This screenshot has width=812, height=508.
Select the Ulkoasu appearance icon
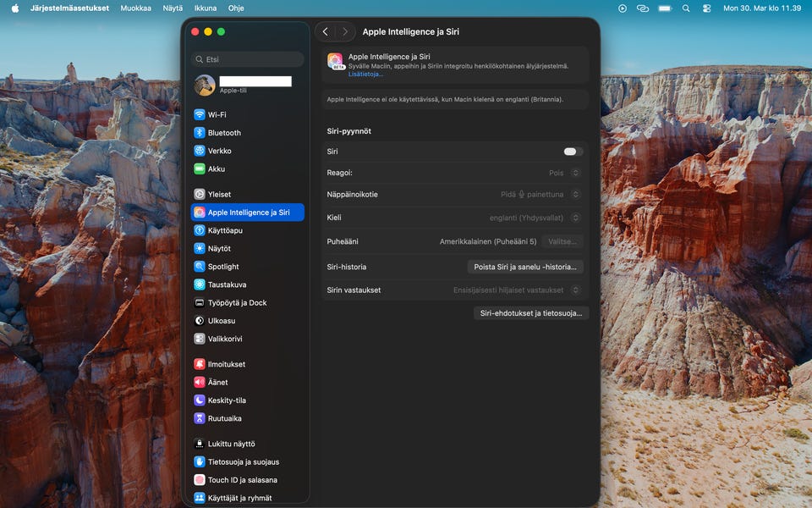pyautogui.click(x=200, y=321)
